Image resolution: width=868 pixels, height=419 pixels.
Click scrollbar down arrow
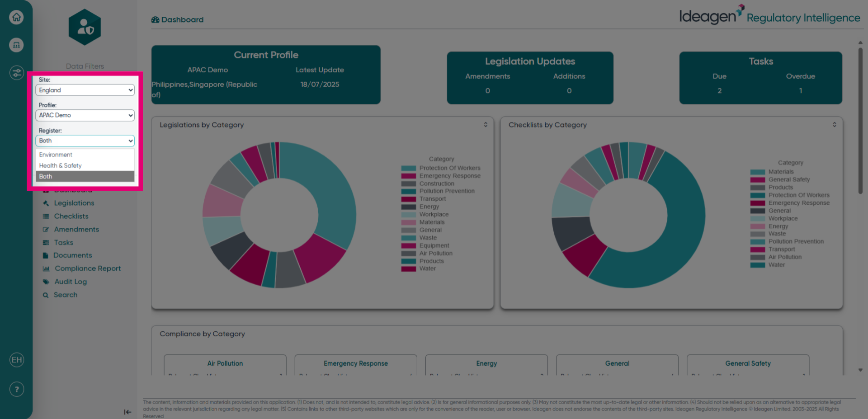860,370
